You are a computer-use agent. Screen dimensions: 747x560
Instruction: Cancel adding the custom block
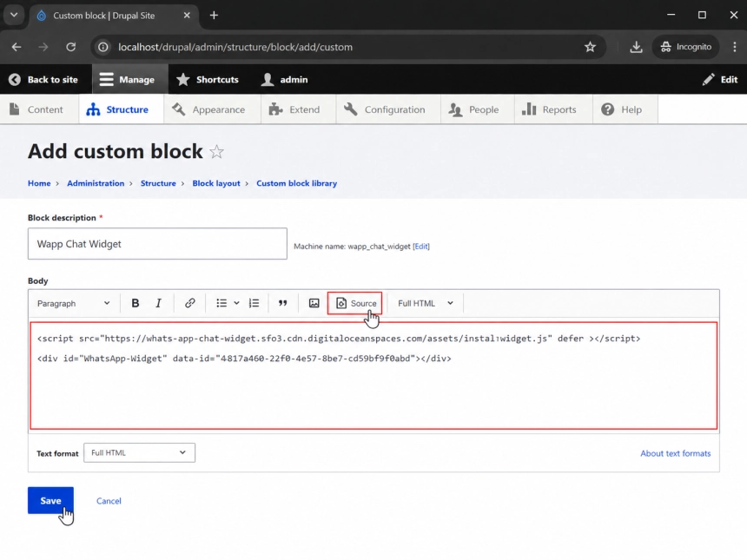point(109,501)
